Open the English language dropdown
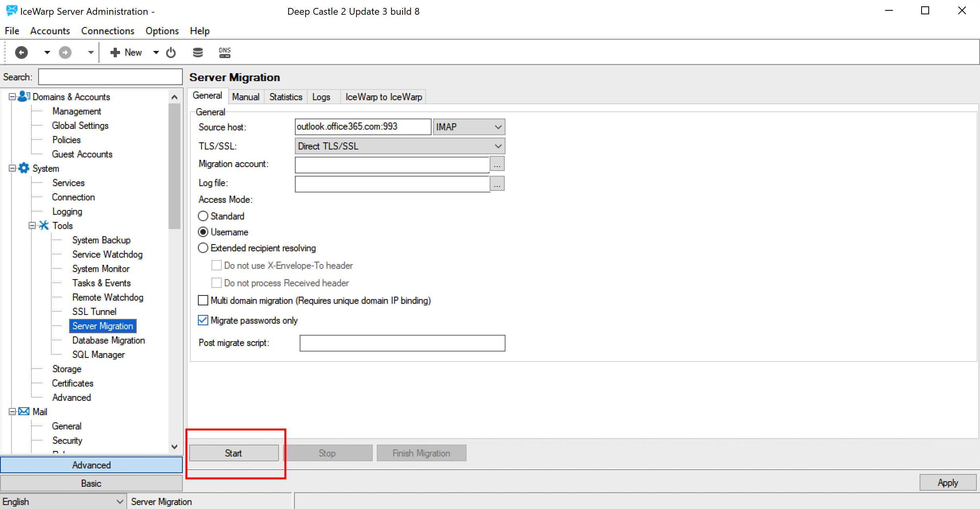Image resolution: width=980 pixels, height=509 pixels. coord(63,501)
